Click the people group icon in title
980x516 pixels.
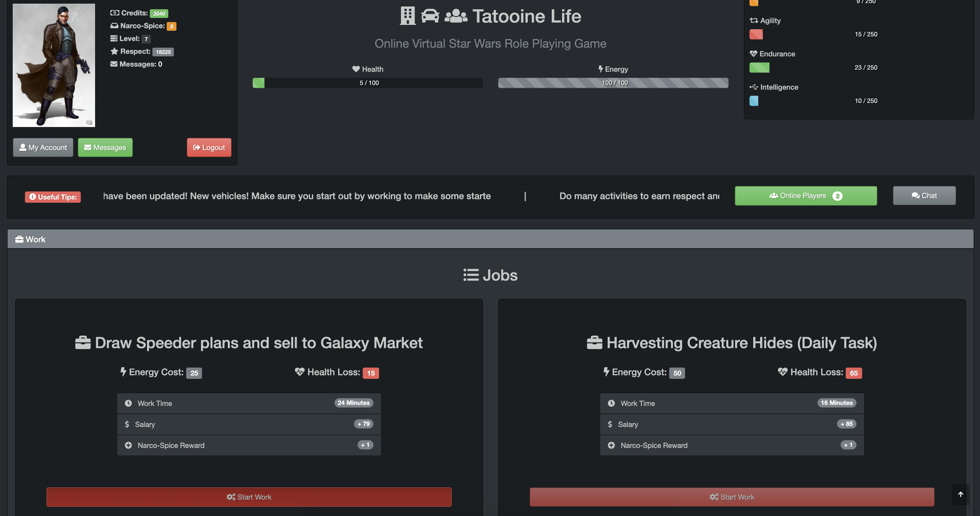(x=456, y=16)
